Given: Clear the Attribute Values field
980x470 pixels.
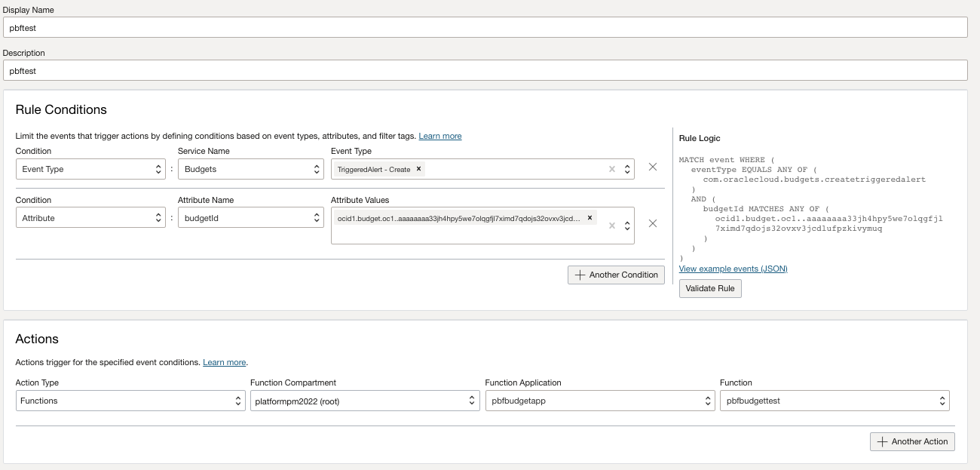Looking at the screenshot, I should [x=611, y=224].
